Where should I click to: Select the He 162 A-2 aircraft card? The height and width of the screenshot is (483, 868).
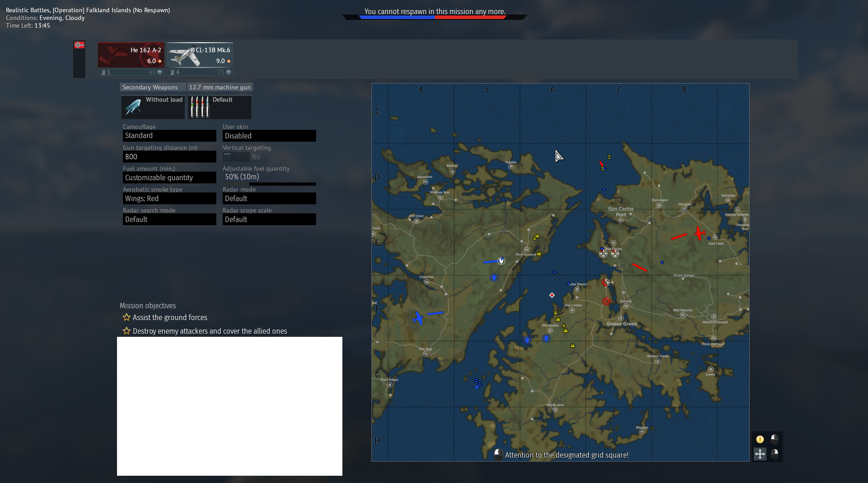[x=131, y=55]
